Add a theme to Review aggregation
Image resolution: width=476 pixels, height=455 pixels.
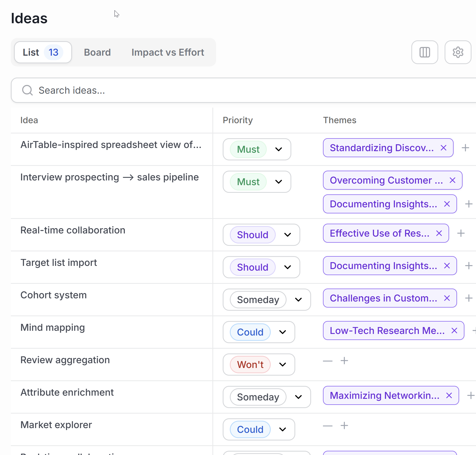pos(344,361)
